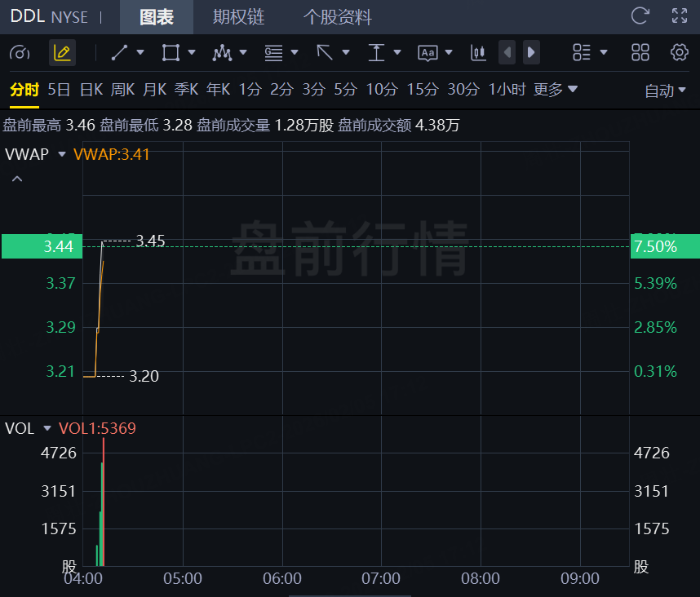Select the 30分 interval

click(x=463, y=90)
